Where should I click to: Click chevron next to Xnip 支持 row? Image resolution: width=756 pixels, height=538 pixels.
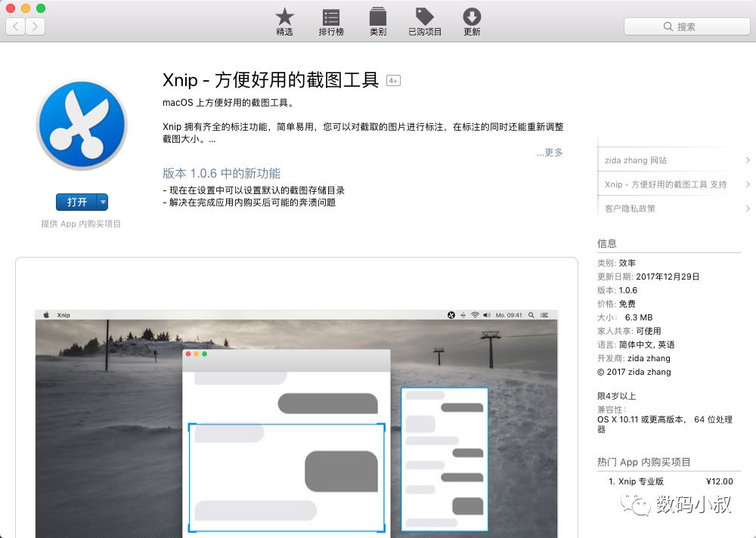click(x=748, y=184)
